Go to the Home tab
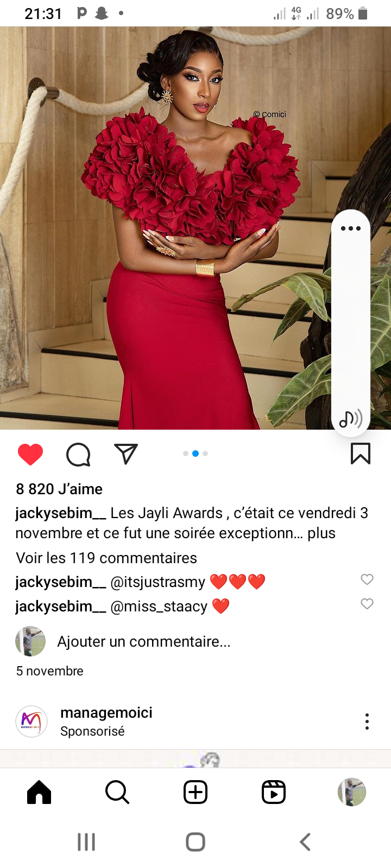This screenshot has height=868, width=391. pos(39,793)
